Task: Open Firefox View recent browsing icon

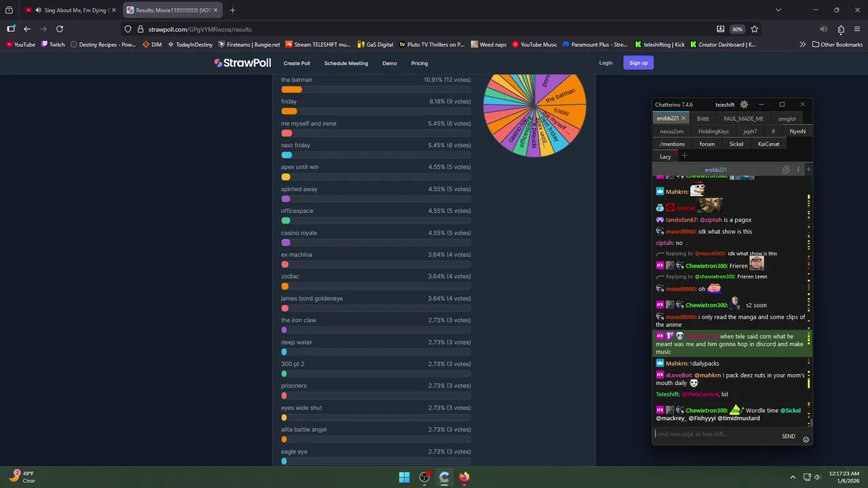Action: tap(9, 10)
